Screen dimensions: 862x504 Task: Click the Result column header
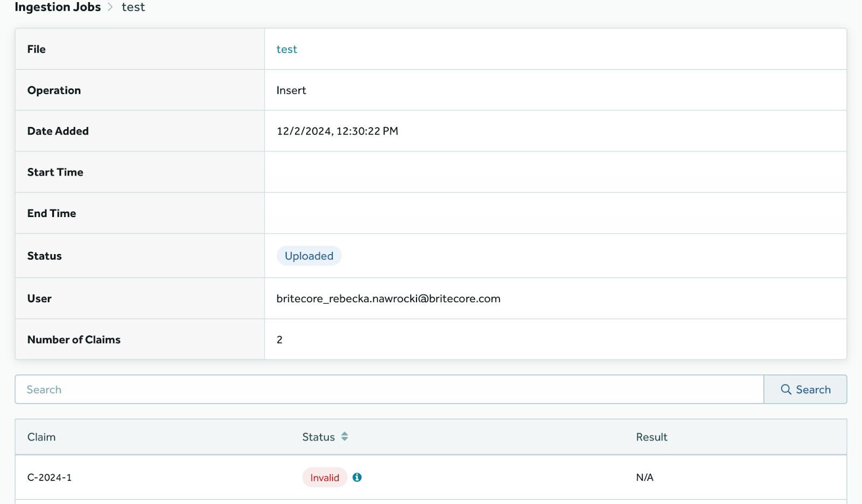[651, 437]
